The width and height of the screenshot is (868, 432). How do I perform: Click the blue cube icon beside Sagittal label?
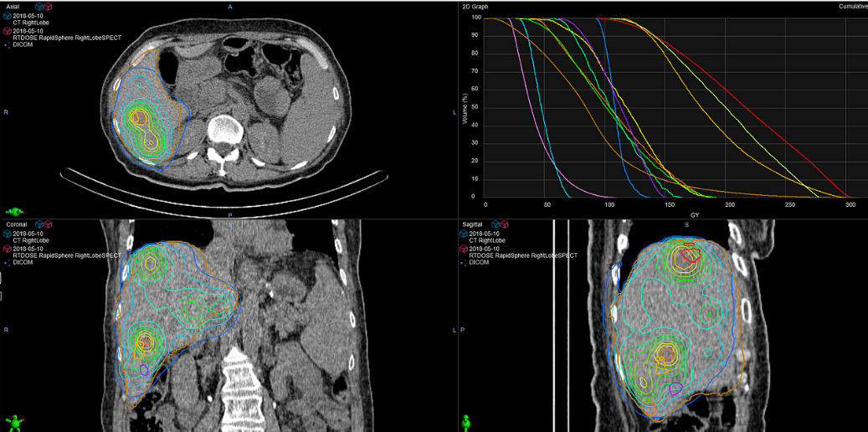pos(496,224)
